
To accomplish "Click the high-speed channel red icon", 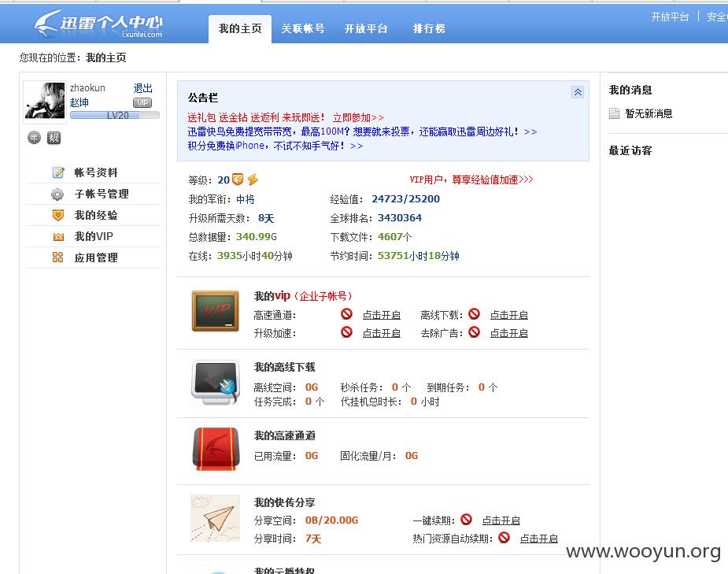I will pos(216,449).
